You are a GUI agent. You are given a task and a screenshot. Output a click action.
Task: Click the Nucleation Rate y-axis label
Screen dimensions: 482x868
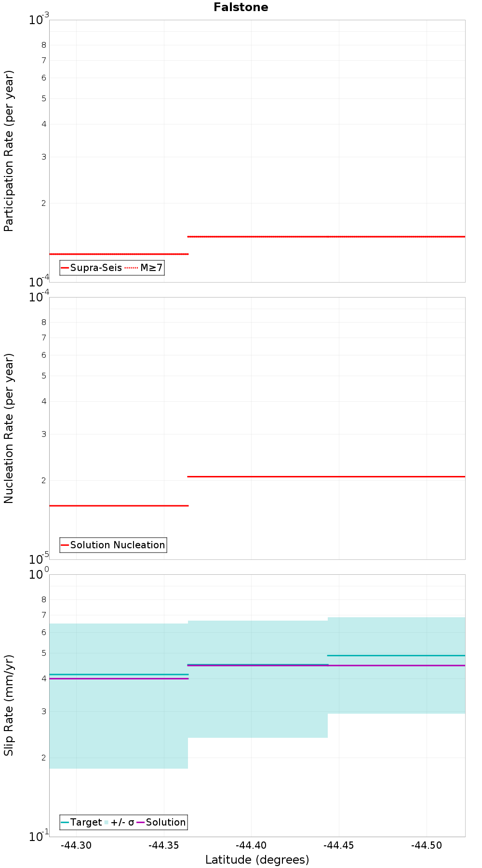[9, 429]
